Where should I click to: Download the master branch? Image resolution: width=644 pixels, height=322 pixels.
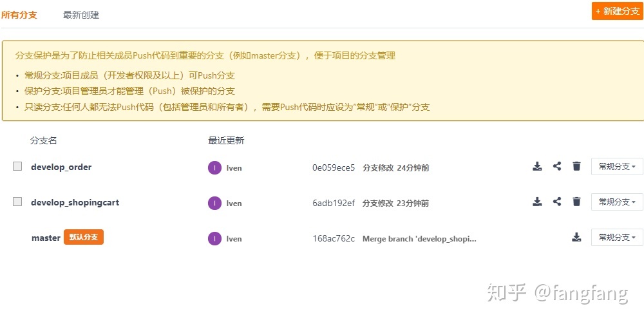[x=576, y=237]
